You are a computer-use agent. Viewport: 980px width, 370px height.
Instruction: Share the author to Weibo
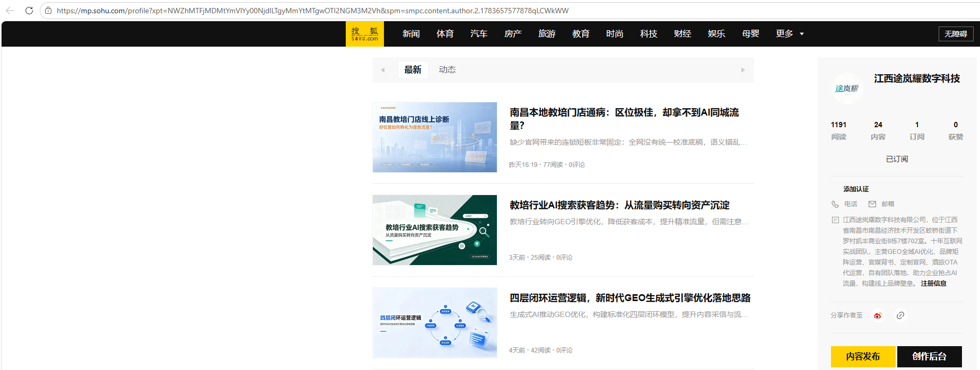(x=878, y=315)
